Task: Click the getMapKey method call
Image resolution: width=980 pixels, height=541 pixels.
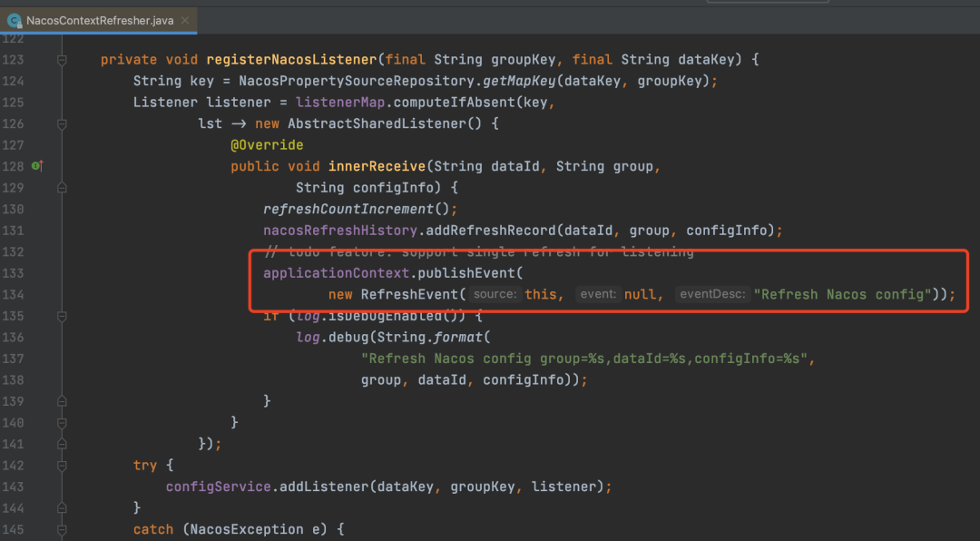Action: point(519,82)
